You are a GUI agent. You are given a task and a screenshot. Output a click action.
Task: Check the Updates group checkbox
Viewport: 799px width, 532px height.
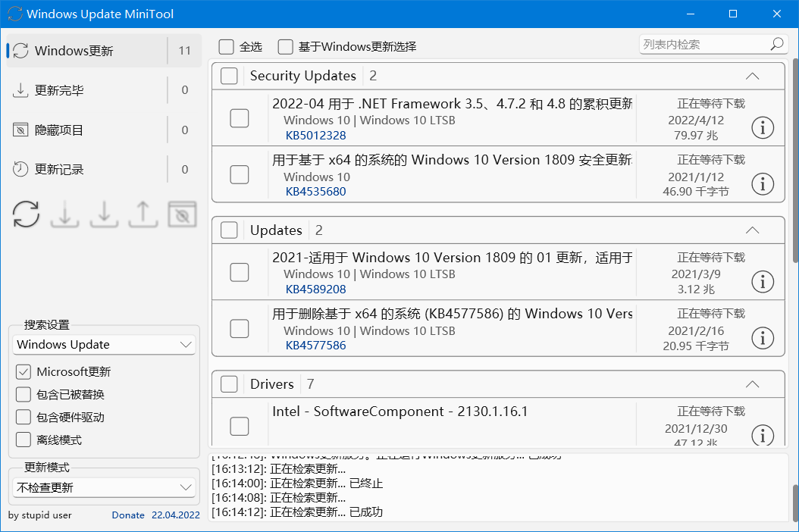pyautogui.click(x=229, y=230)
